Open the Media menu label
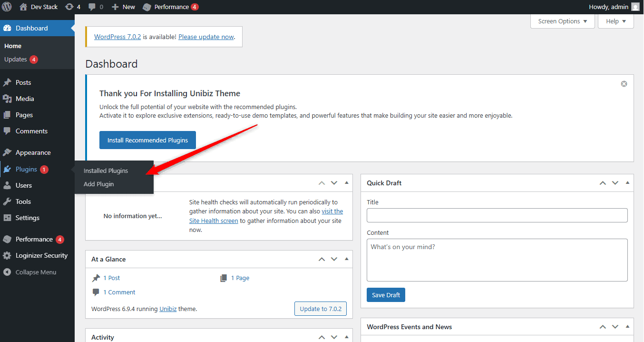The height and width of the screenshot is (342, 644). click(25, 99)
